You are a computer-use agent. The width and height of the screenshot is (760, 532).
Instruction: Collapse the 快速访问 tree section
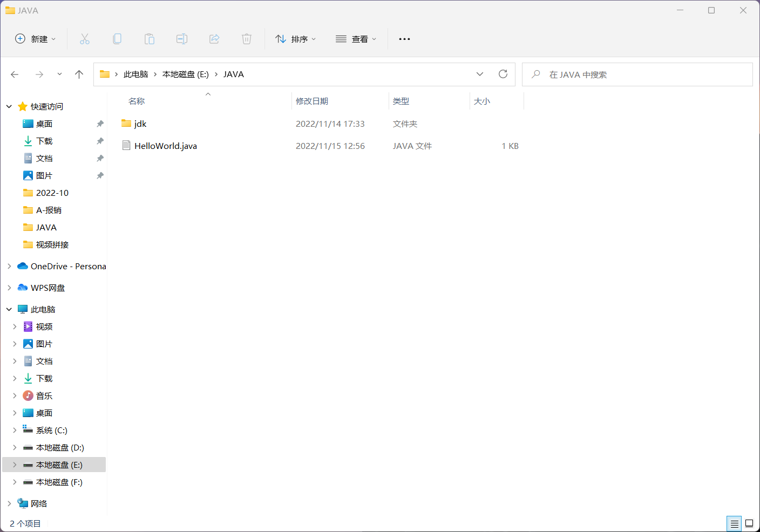pyautogui.click(x=9, y=106)
